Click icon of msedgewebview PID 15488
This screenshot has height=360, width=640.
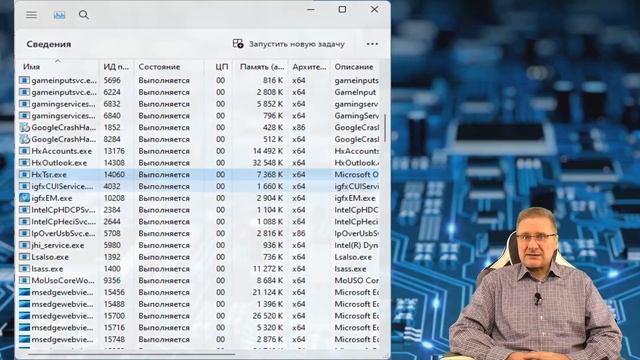pyautogui.click(x=24, y=304)
